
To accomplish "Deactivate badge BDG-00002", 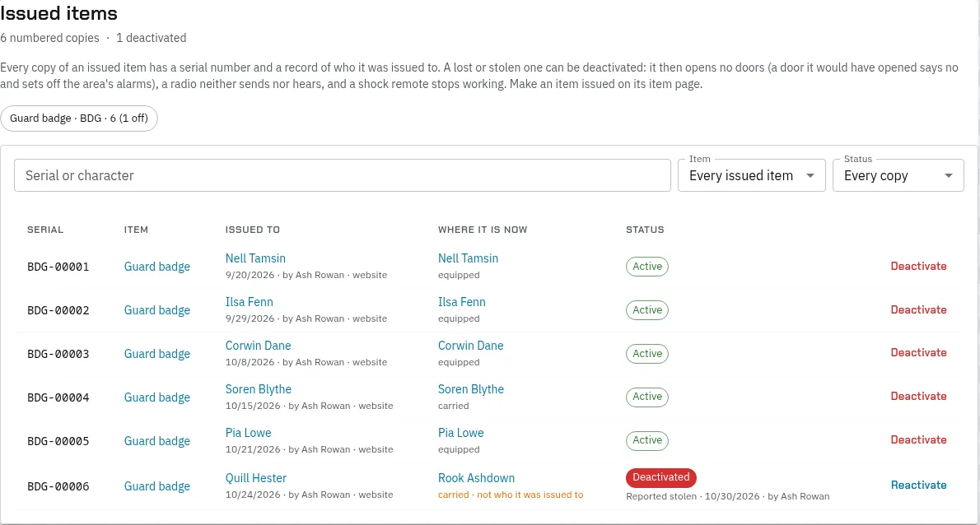I will [x=918, y=309].
